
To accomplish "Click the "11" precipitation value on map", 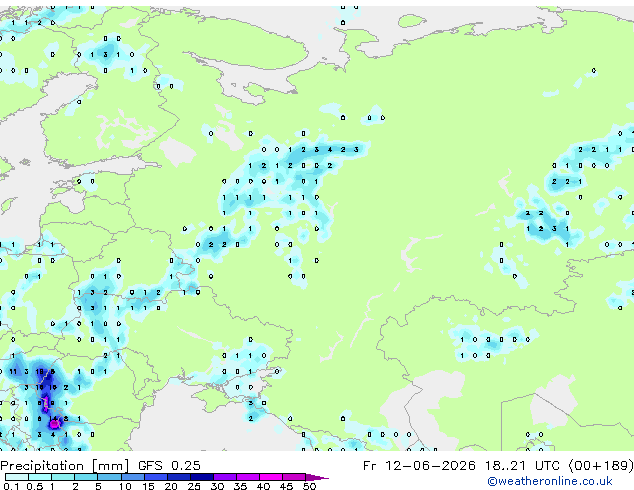I will click(13, 371).
